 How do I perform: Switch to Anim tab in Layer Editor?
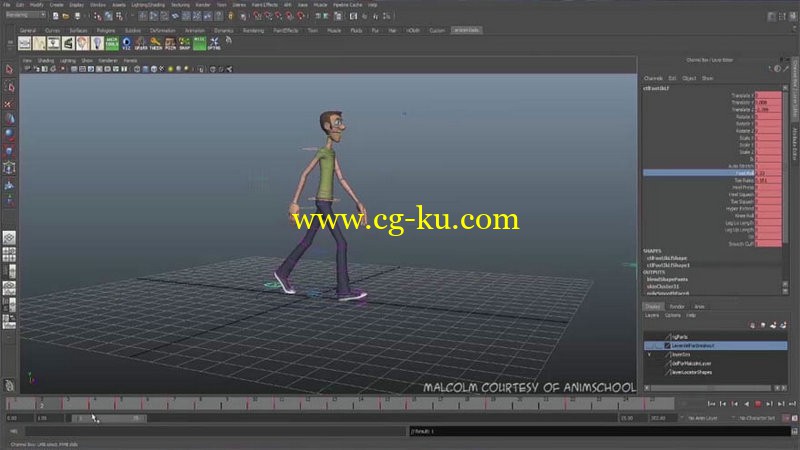coord(699,307)
